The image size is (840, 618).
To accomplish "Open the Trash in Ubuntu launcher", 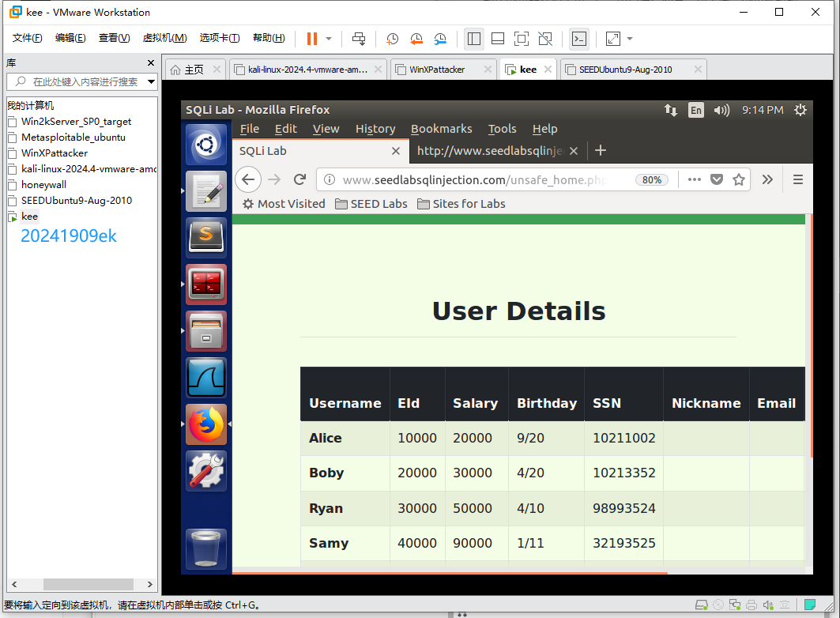I will pyautogui.click(x=206, y=549).
